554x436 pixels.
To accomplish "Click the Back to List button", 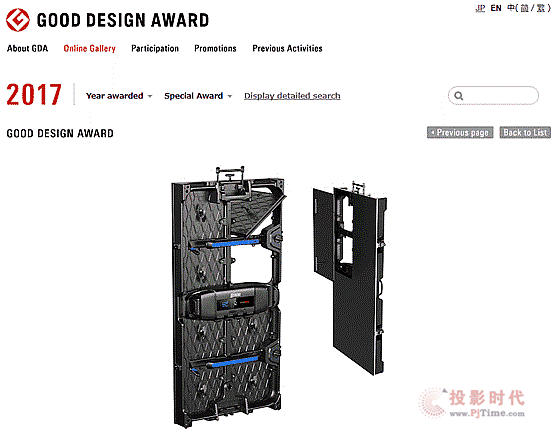I will pyautogui.click(x=525, y=132).
